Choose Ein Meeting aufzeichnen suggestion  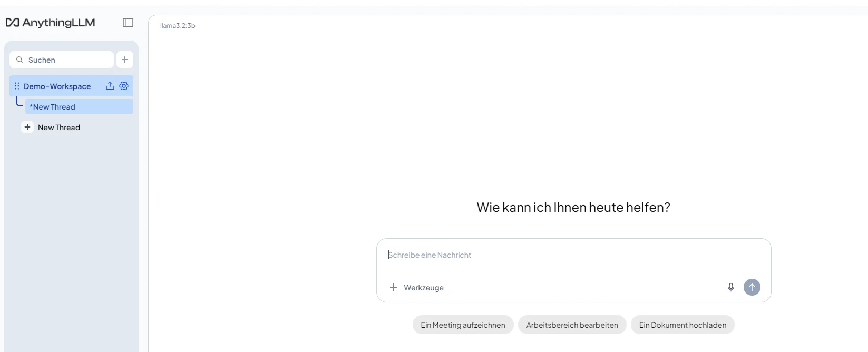tap(463, 325)
